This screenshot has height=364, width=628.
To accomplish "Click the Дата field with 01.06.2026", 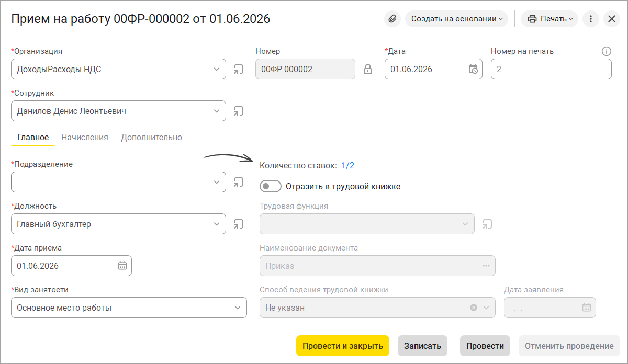I will [433, 69].
